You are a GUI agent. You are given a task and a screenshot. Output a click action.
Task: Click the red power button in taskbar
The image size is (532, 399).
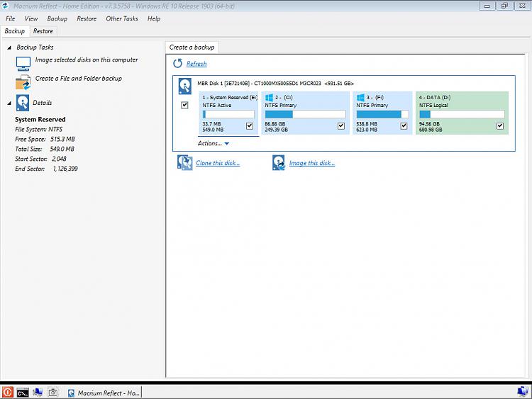(8, 392)
